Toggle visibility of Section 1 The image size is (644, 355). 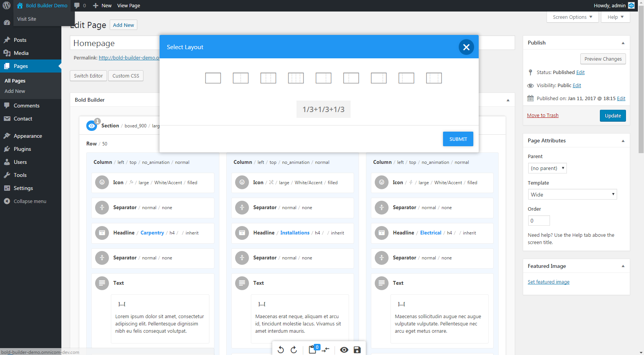92,125
